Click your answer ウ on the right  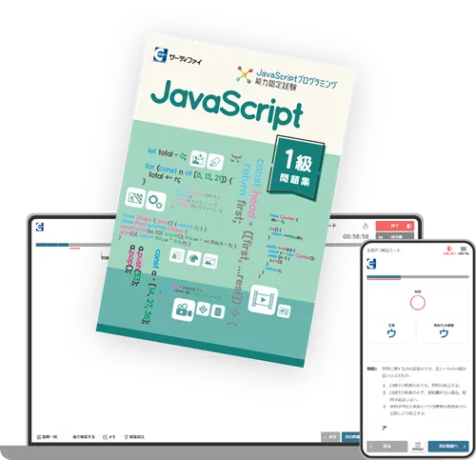pyautogui.click(x=444, y=332)
